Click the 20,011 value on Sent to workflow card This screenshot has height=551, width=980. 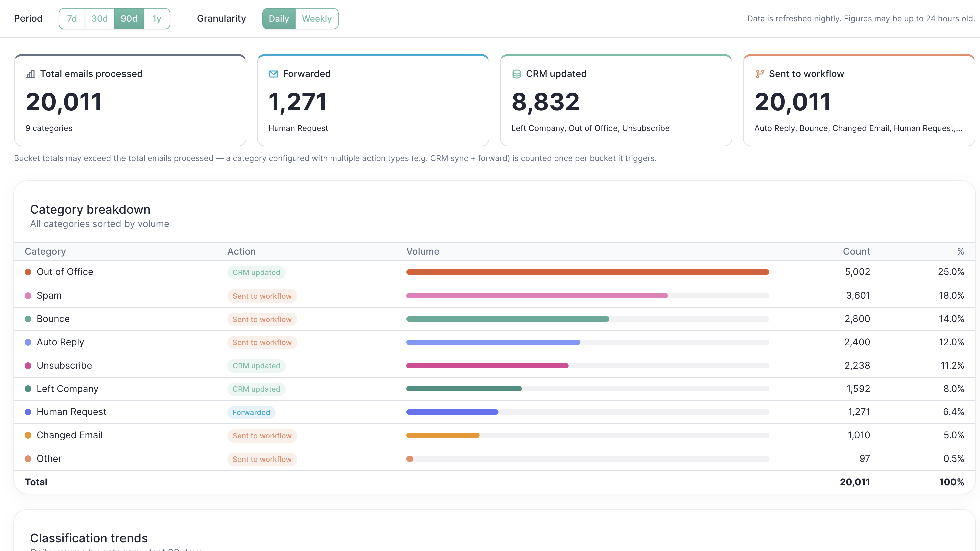tap(793, 102)
